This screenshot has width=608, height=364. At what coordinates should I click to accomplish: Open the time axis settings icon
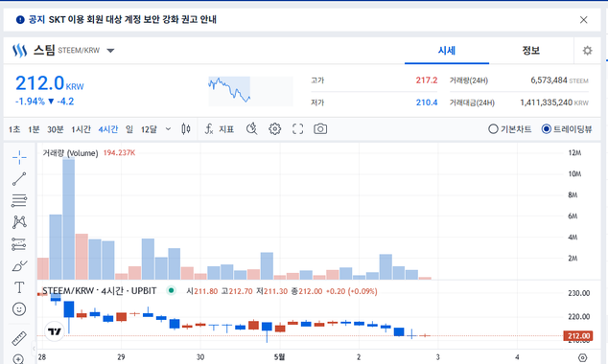click(582, 357)
